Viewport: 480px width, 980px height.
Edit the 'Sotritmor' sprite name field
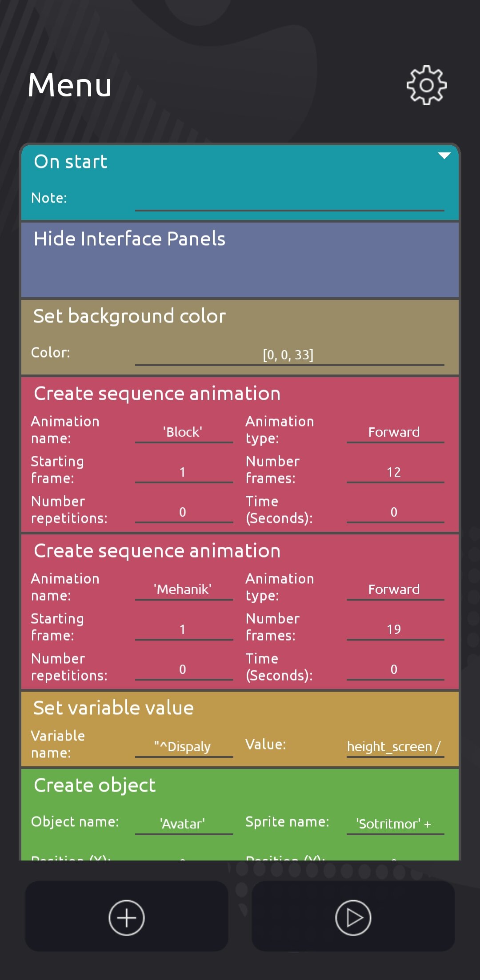click(395, 824)
